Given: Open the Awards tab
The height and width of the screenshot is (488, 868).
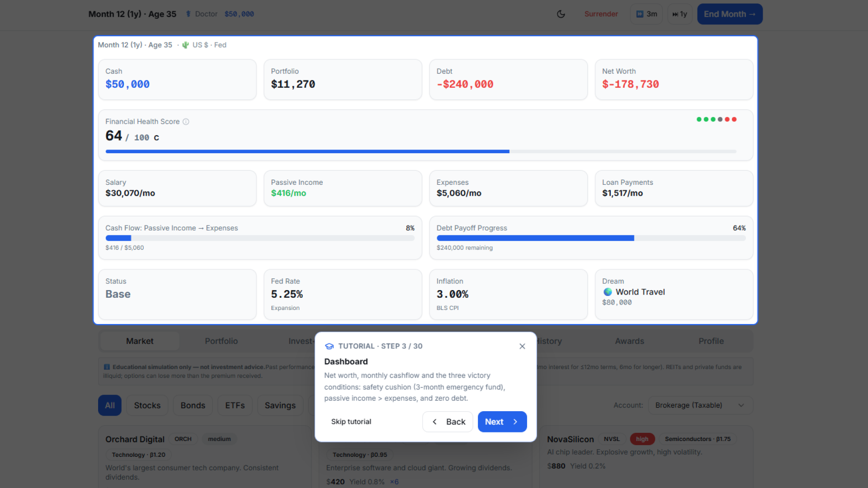Looking at the screenshot, I should tap(629, 341).
